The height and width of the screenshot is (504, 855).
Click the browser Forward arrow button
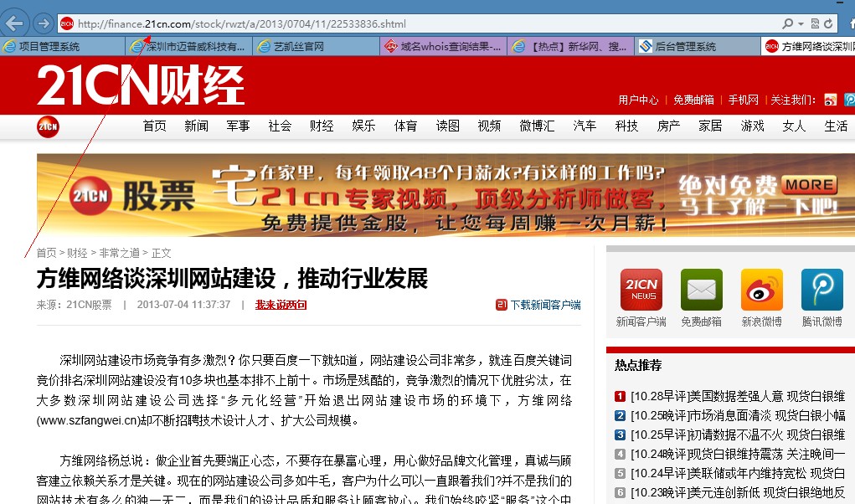(x=42, y=23)
